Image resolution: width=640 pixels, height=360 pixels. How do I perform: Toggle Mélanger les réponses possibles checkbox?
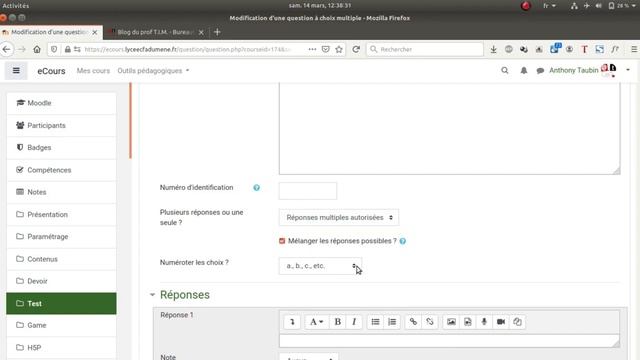coord(282,241)
